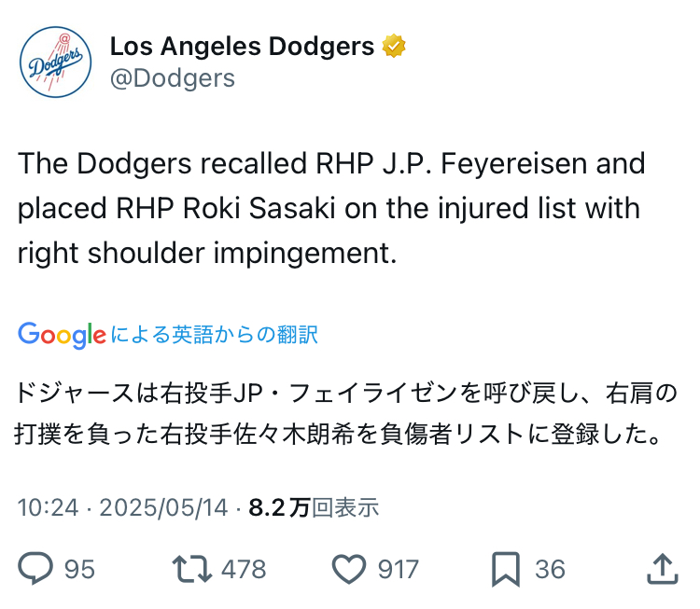This screenshot has height=609, width=700.
Task: View the 8.2万 view count
Action: [x=314, y=507]
